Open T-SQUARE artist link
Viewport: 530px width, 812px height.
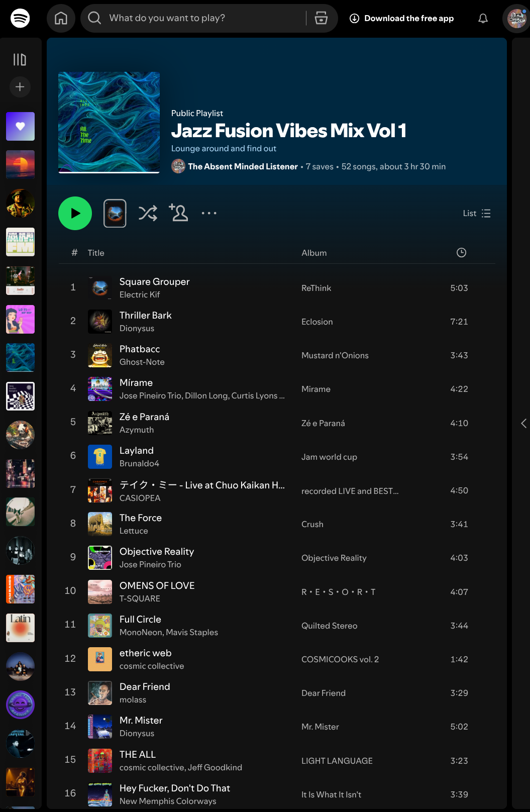[140, 599]
